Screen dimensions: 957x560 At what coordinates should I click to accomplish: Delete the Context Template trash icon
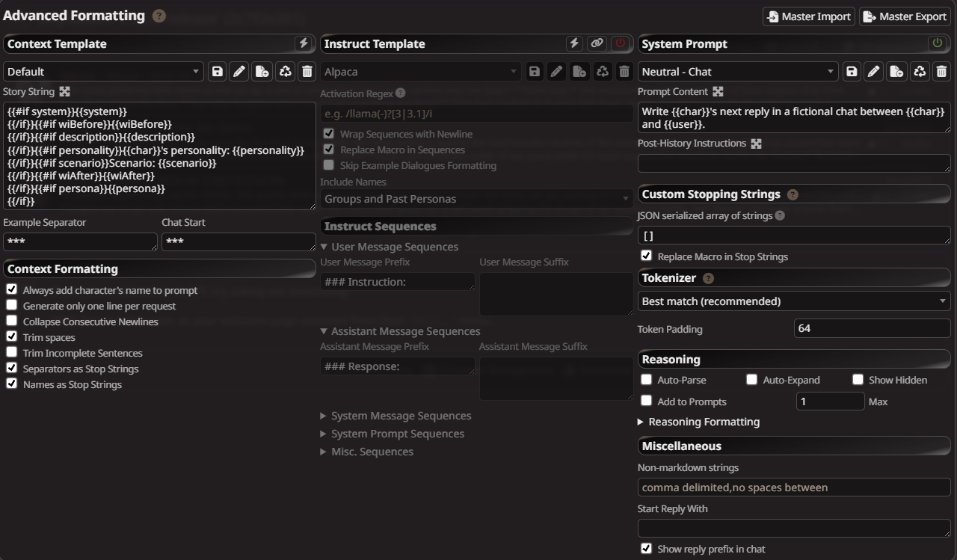click(x=307, y=72)
